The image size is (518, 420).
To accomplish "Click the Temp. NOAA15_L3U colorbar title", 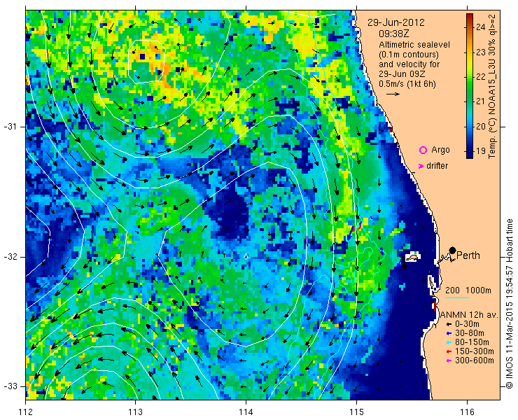I will tap(492, 86).
